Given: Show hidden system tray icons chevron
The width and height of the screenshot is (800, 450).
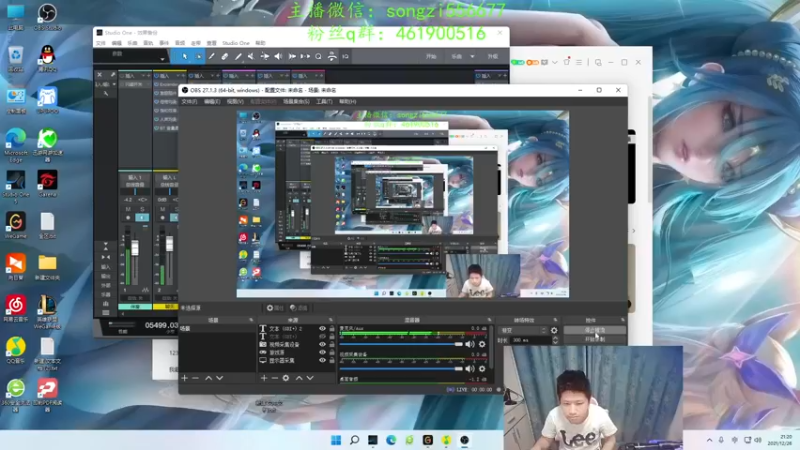Looking at the screenshot, I should (x=709, y=440).
